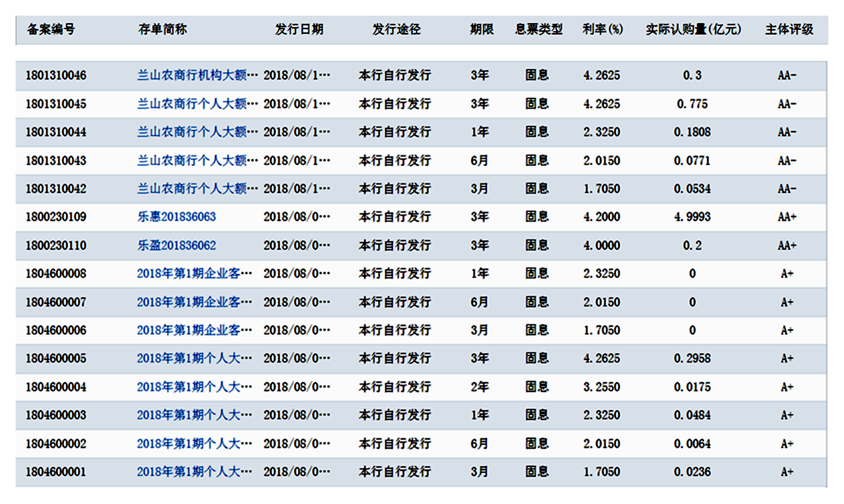Open deposit link in row 1804600002
The image size is (844, 504).
pos(194,444)
